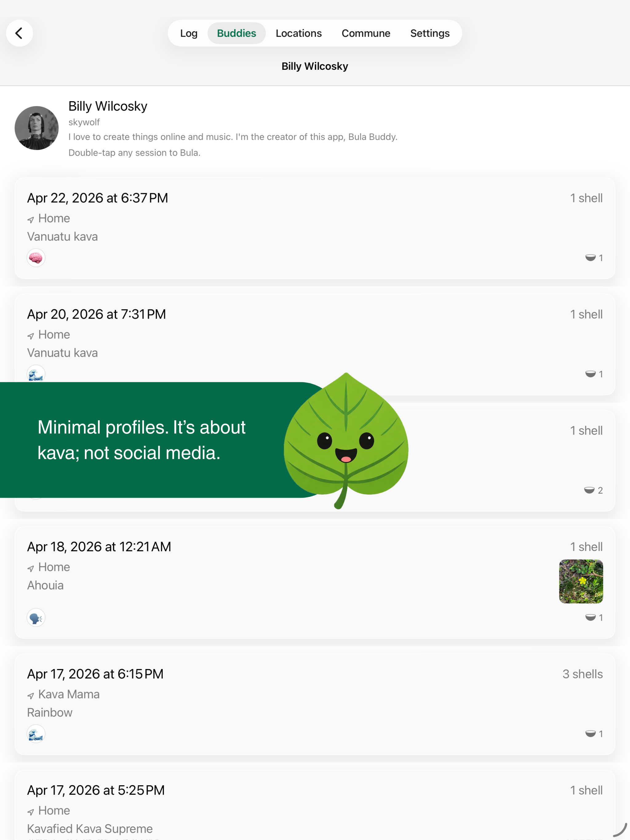Tap the speaking head emoji on Apr 18 session
This screenshot has width=630, height=840.
coord(36,617)
